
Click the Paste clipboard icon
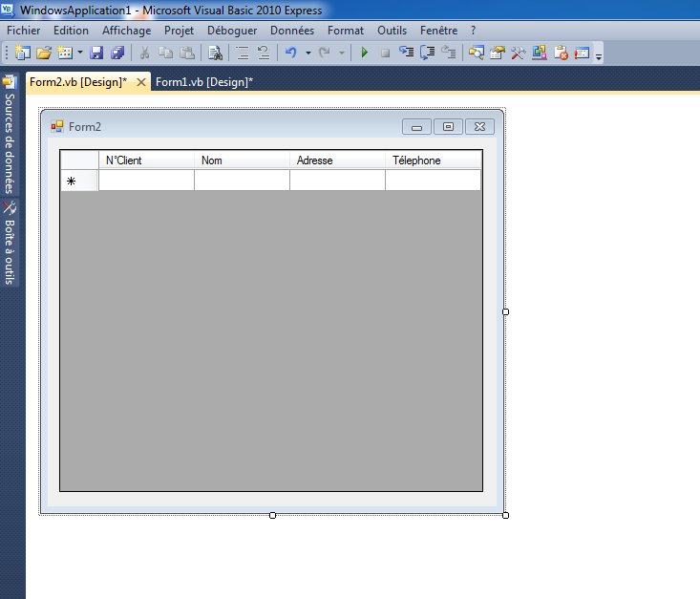coord(187,53)
